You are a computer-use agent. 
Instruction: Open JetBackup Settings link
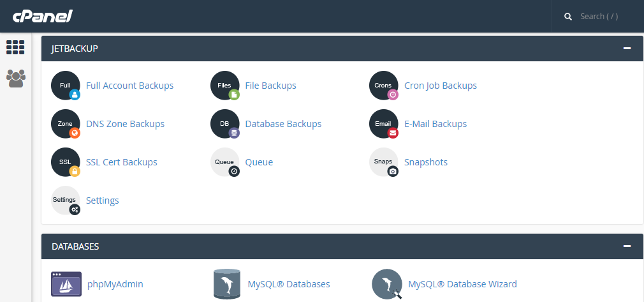(102, 200)
